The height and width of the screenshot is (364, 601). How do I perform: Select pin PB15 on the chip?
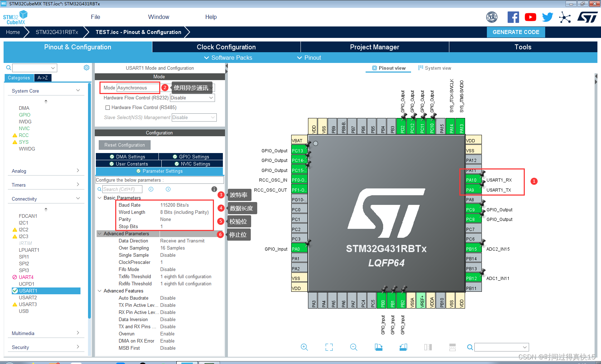(x=473, y=249)
